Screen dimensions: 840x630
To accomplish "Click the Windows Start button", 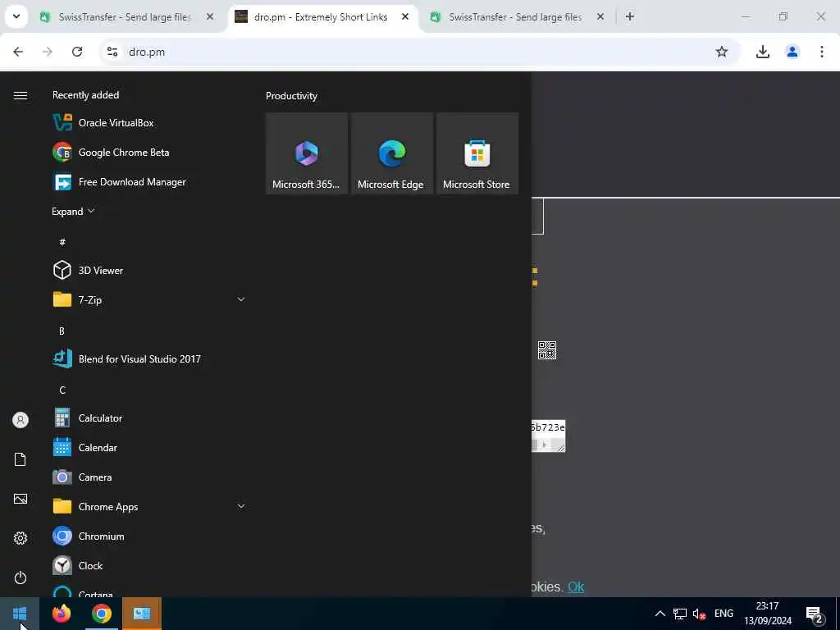I will tap(20, 614).
